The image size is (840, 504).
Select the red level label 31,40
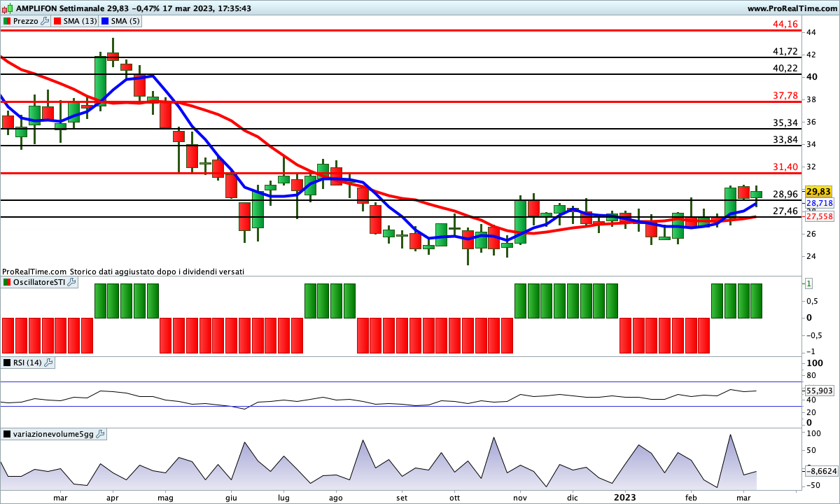pos(785,167)
